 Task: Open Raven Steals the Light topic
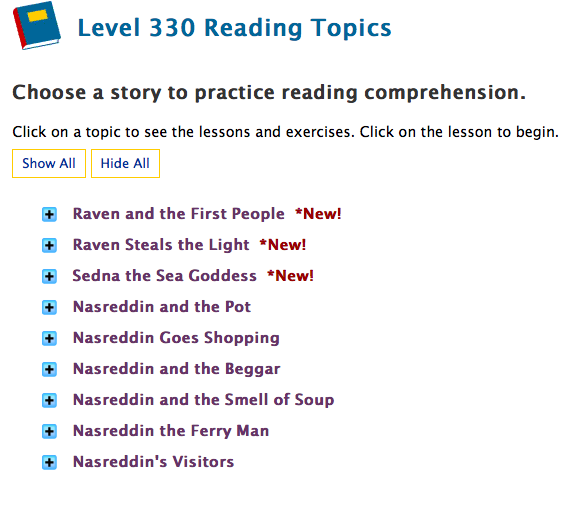[161, 245]
